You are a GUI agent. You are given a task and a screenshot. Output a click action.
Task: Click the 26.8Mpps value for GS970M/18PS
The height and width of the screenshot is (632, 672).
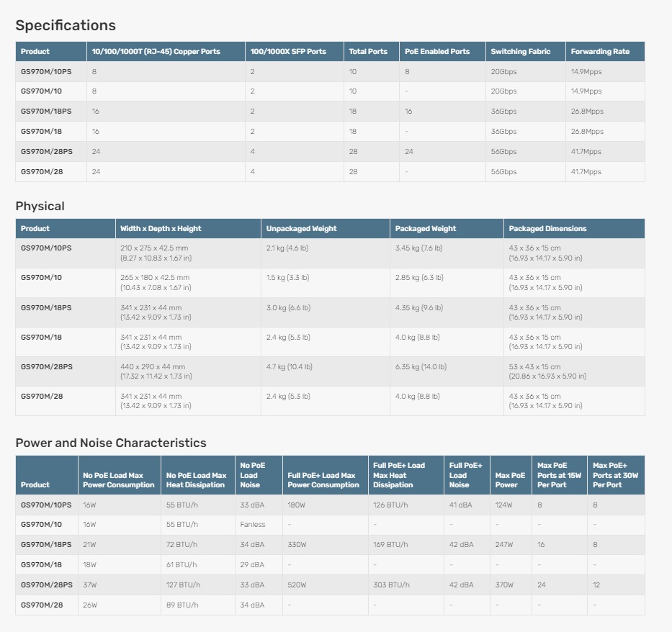[587, 112]
